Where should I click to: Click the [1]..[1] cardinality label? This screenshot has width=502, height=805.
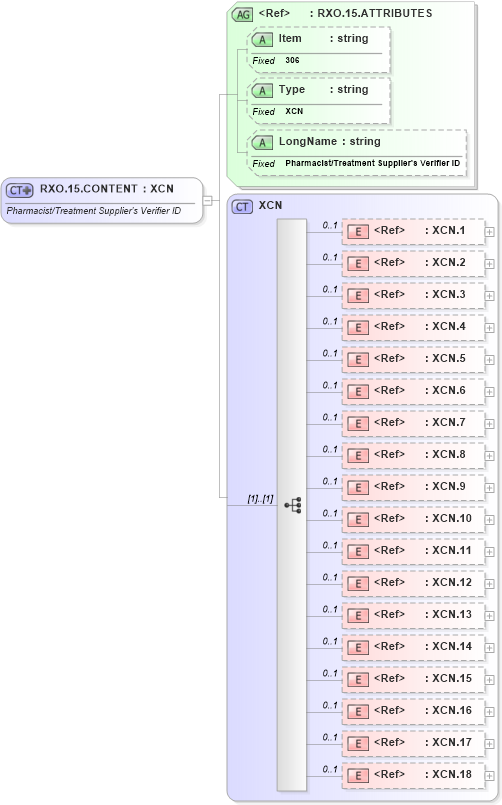[x=260, y=499]
